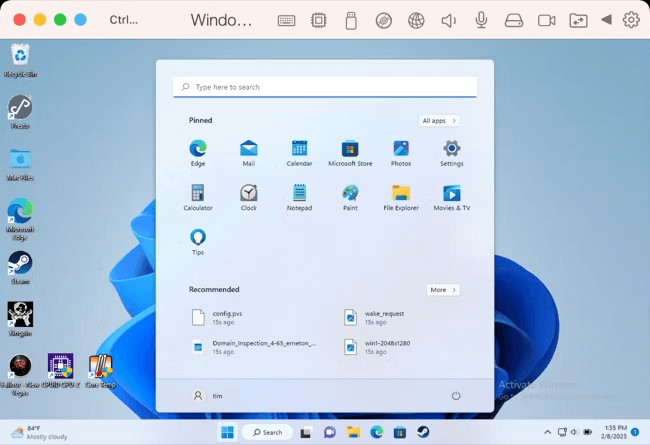Screen dimensions: 650x445
Task: Toggle the microphone icon in VM toolbar
Action: coord(481,20)
